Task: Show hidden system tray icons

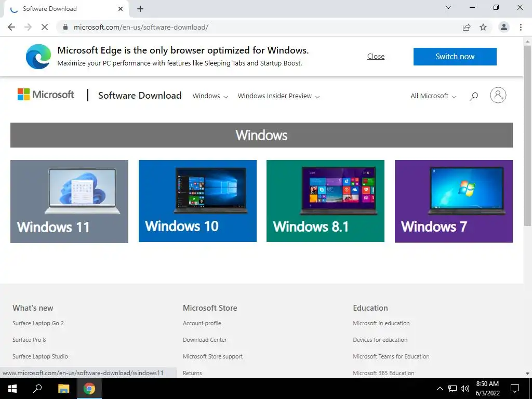Action: point(440,389)
